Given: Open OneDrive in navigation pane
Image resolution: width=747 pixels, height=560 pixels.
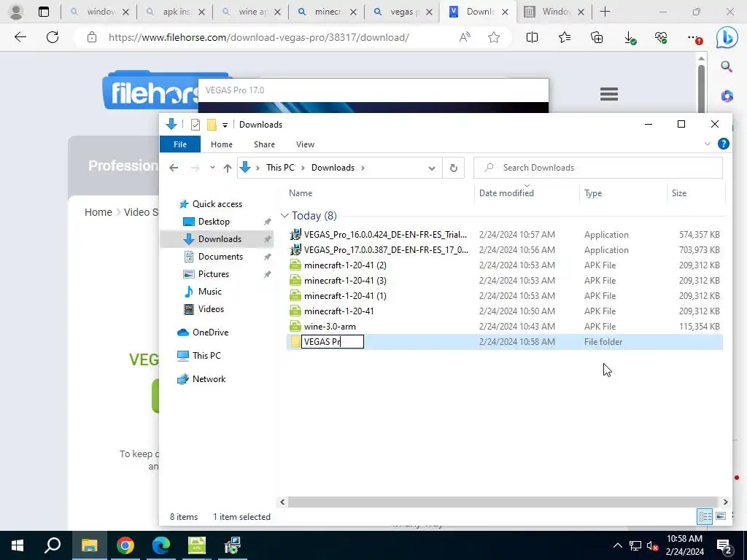Looking at the screenshot, I should pos(210,332).
